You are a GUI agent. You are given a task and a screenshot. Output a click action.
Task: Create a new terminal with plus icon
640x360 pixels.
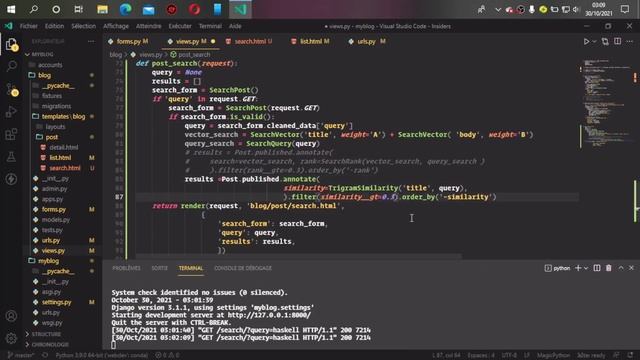[578, 268]
